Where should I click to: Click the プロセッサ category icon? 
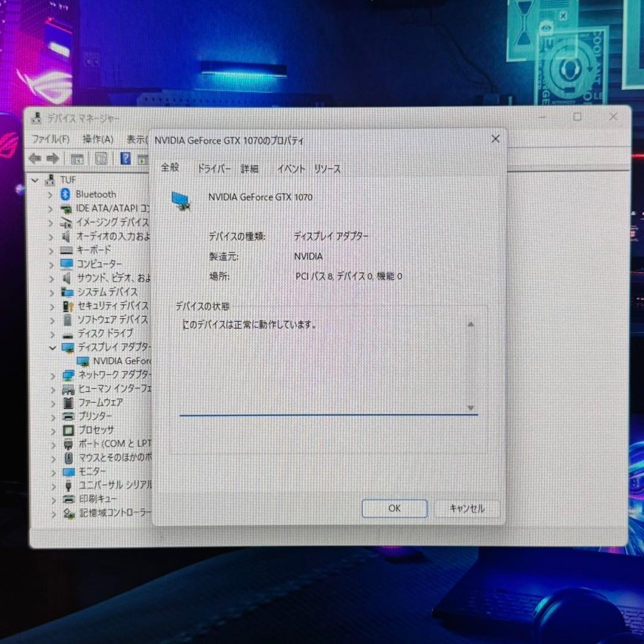pos(67,431)
